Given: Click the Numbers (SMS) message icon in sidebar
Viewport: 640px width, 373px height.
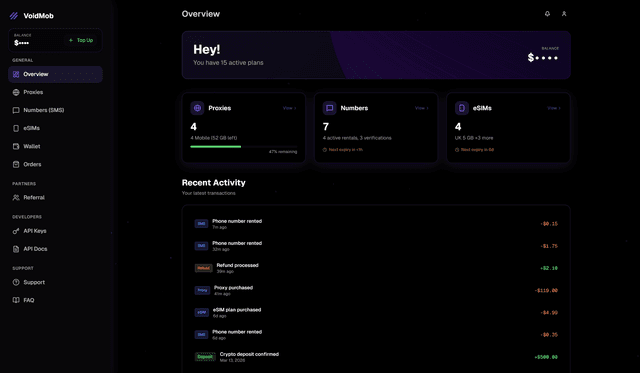Looking at the screenshot, I should (16, 110).
